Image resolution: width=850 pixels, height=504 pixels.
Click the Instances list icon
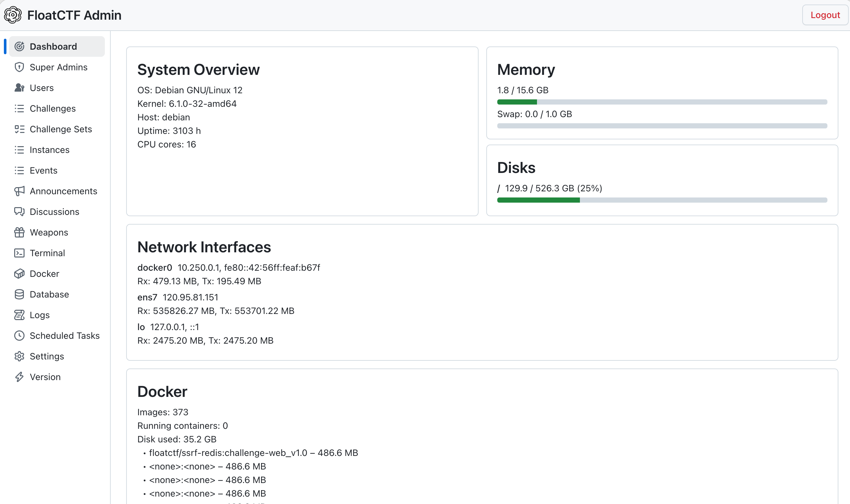pyautogui.click(x=19, y=150)
